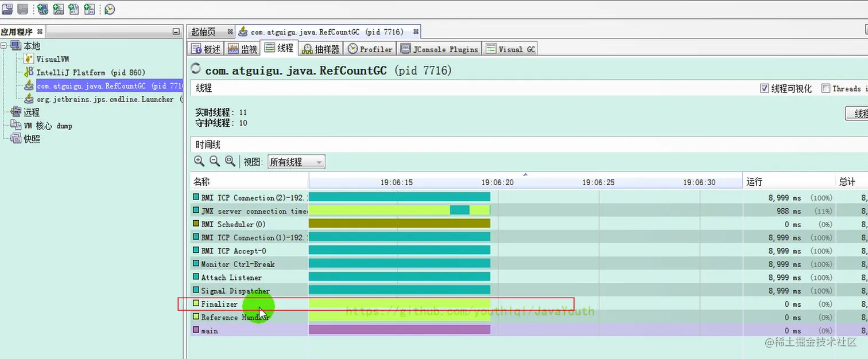This screenshot has height=359, width=868.
Task: Click the IntelliJ Platform tree icon
Action: tap(29, 72)
